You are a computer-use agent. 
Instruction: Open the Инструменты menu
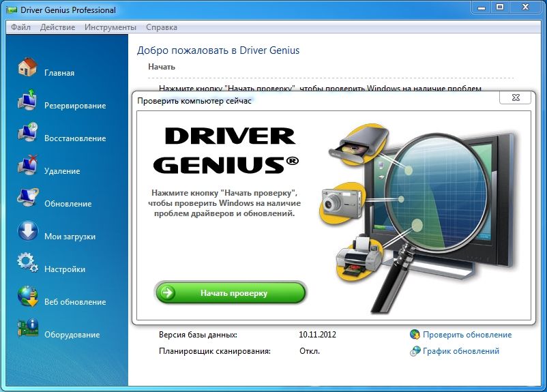(x=110, y=27)
